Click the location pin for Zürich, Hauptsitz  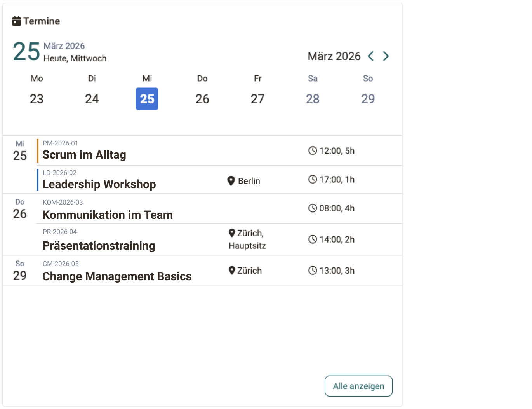point(231,233)
